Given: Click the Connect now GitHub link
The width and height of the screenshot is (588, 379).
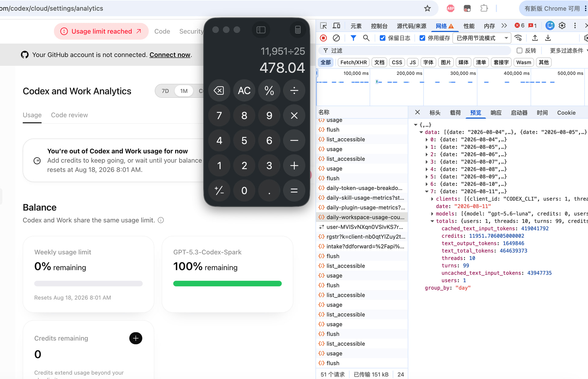Looking at the screenshot, I should coord(170,55).
